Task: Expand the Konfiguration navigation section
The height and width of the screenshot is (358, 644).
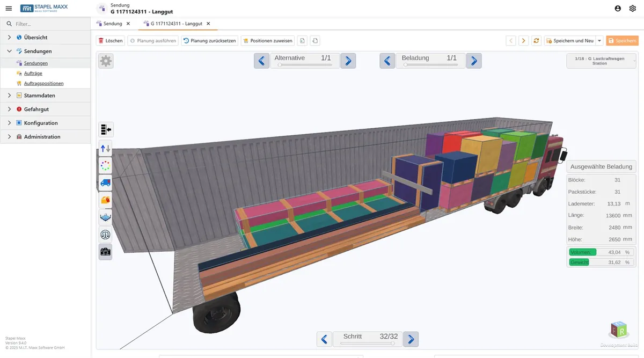Action: (x=10, y=123)
